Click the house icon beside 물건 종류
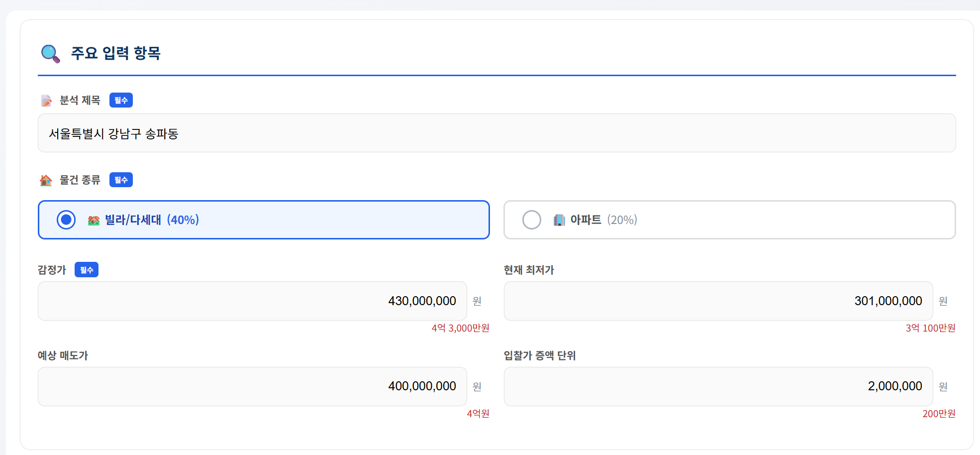 click(x=46, y=180)
